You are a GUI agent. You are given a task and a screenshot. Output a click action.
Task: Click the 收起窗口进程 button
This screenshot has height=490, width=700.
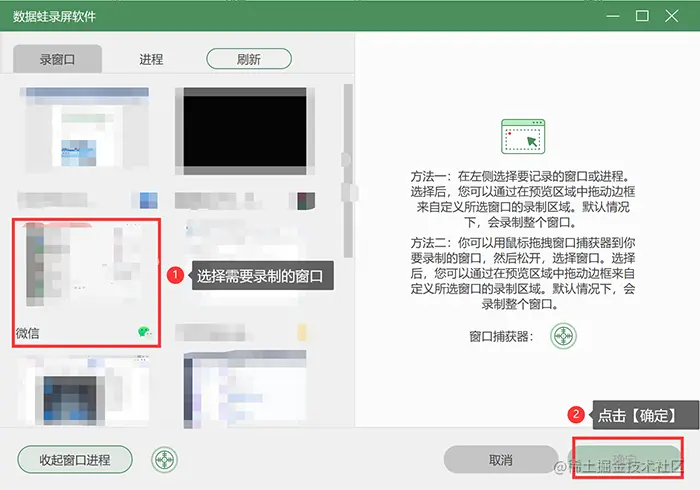pos(75,460)
